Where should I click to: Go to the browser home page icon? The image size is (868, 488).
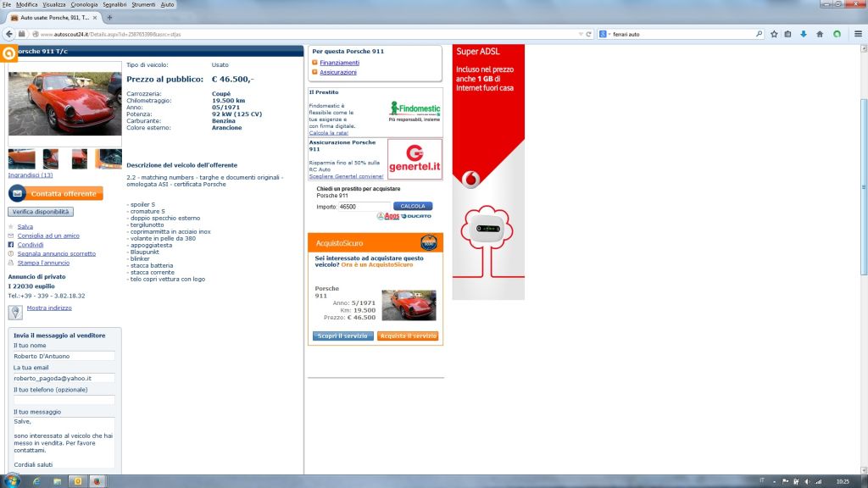tap(820, 34)
